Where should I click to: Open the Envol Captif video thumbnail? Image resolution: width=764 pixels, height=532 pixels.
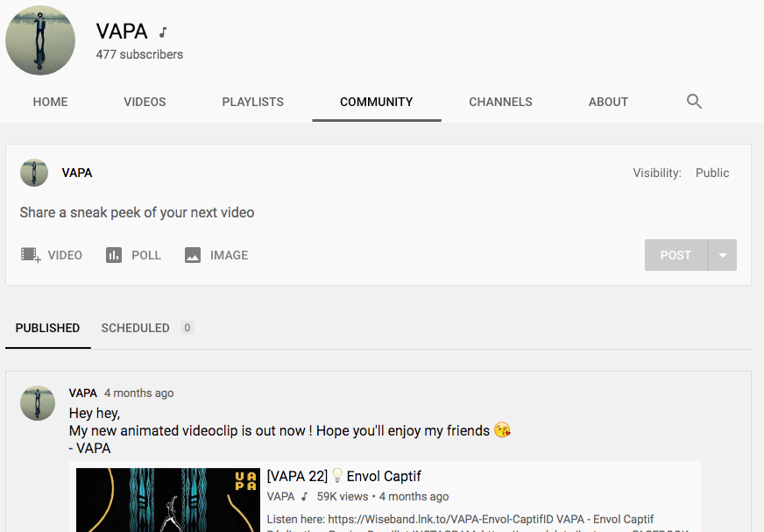[168, 500]
